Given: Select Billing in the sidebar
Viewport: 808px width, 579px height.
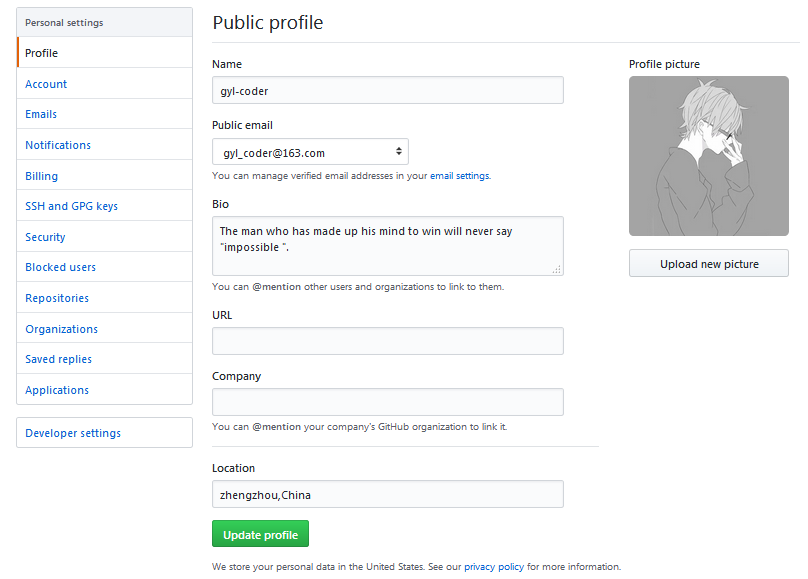Looking at the screenshot, I should [x=42, y=176].
